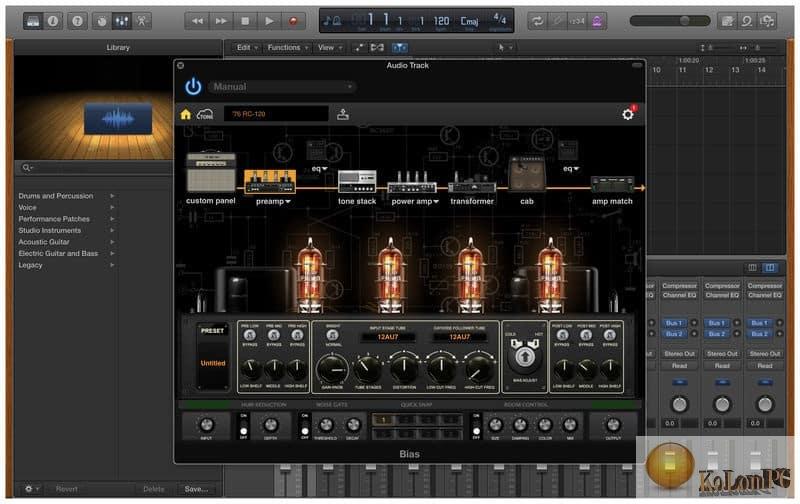Viewport: 800px width, 504px height.
Task: Open the power amp dropdown arrow
Action: click(436, 202)
